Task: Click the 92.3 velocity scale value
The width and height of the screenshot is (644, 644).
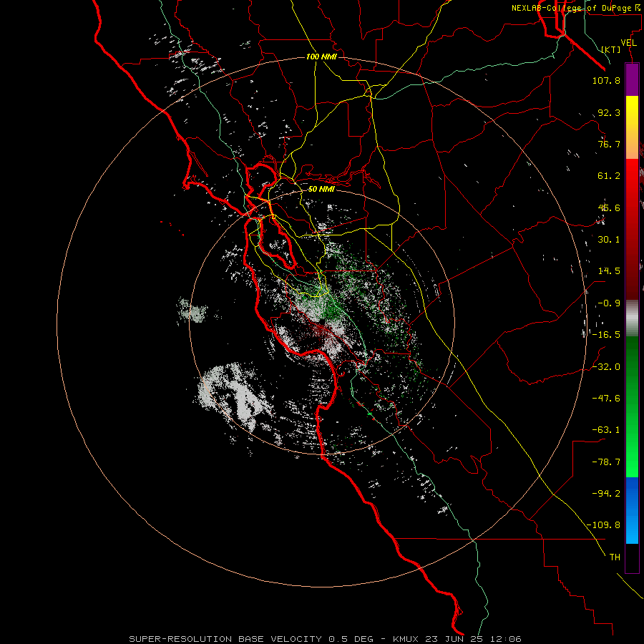Action: [609, 112]
